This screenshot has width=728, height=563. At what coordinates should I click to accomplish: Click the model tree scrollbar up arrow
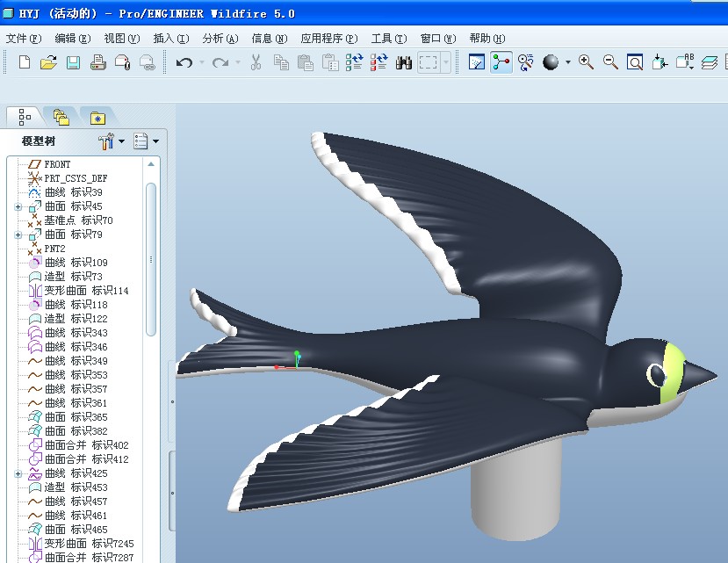click(x=151, y=164)
